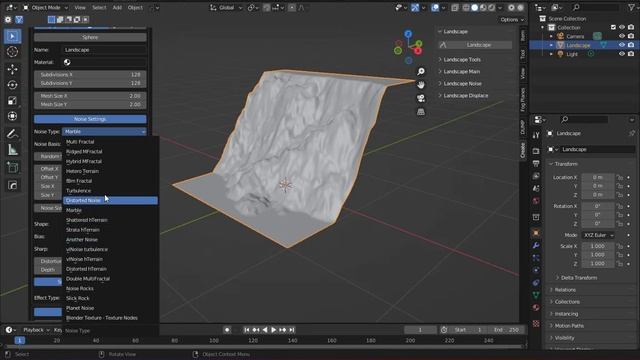Open the Render properties tab icon
The width and height of the screenshot is (640, 360).
tap(536, 151)
